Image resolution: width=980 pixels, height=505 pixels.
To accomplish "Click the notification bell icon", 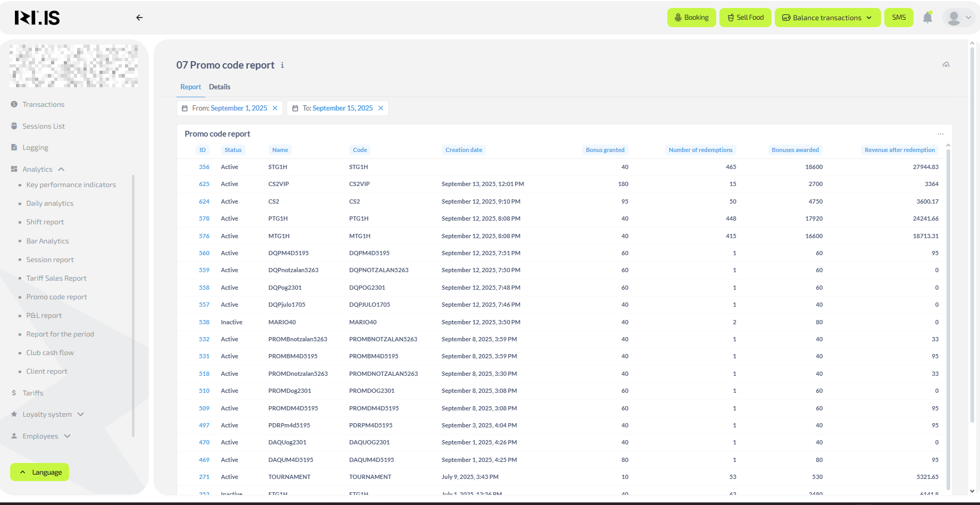I will [927, 18].
